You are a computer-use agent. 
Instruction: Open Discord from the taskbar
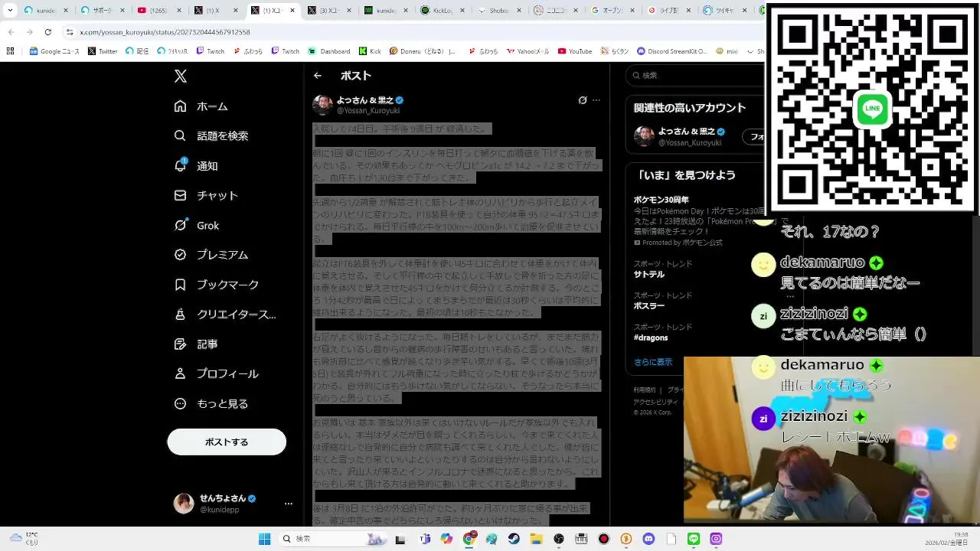(x=648, y=539)
